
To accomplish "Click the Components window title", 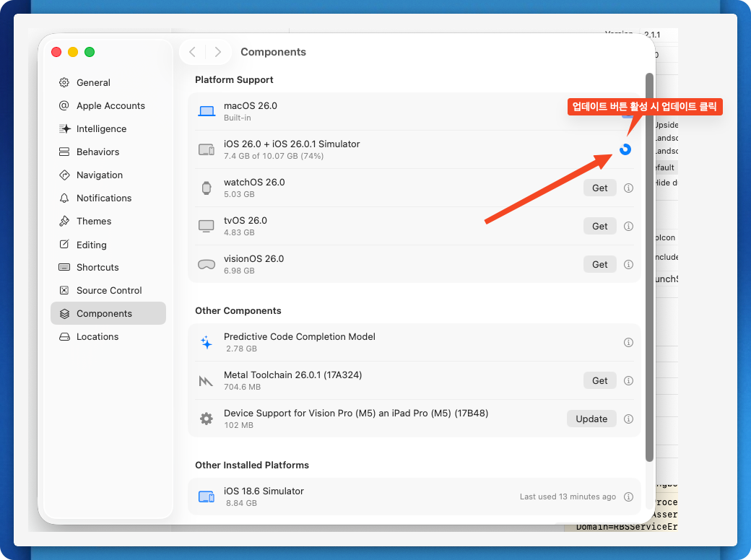I will (274, 52).
